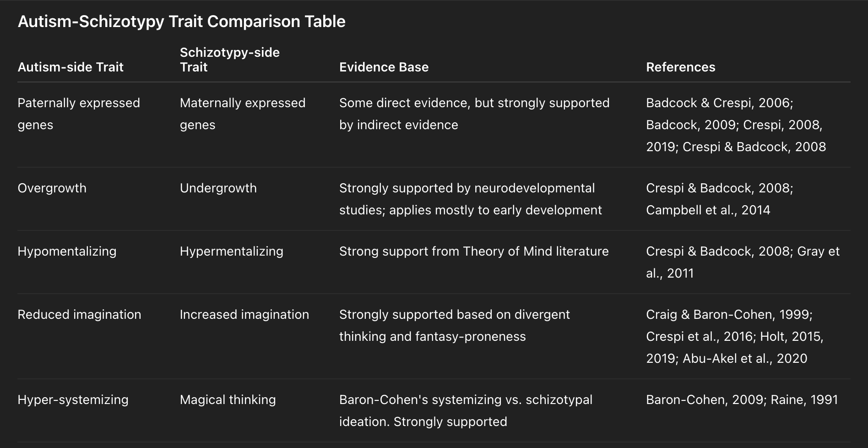Select the References column header
The image size is (868, 448).
click(x=680, y=67)
